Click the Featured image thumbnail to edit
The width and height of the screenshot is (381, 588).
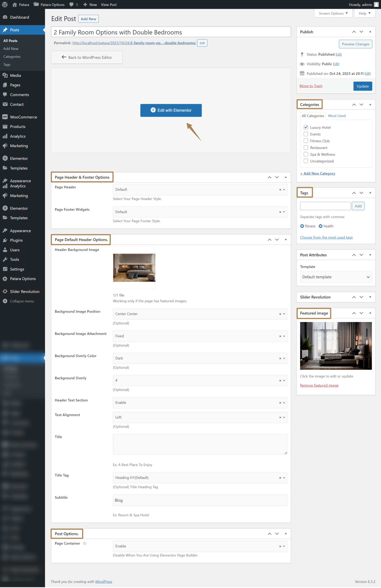point(336,346)
